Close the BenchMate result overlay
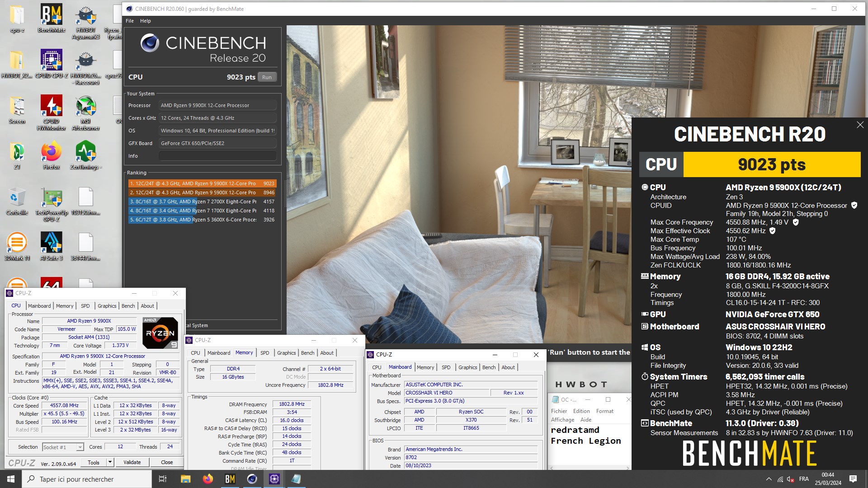868x488 pixels. pyautogui.click(x=860, y=125)
